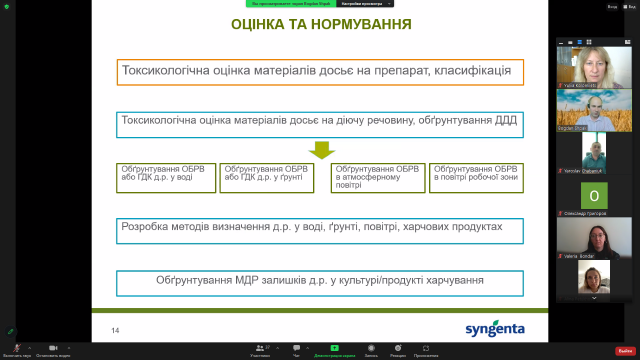Click the Apps icon in the meeting toolbar
Screen dimensions: 640x360
[x=426, y=348]
